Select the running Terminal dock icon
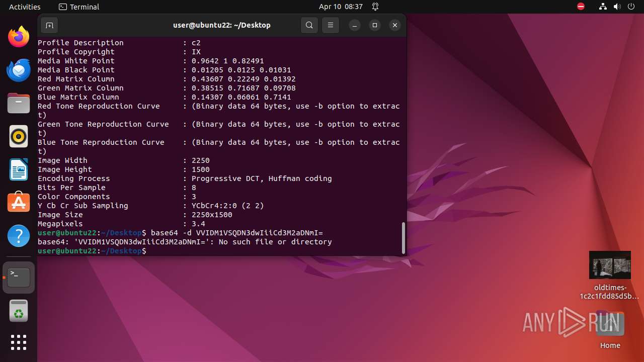Image resolution: width=644 pixels, height=362 pixels. pyautogui.click(x=19, y=277)
